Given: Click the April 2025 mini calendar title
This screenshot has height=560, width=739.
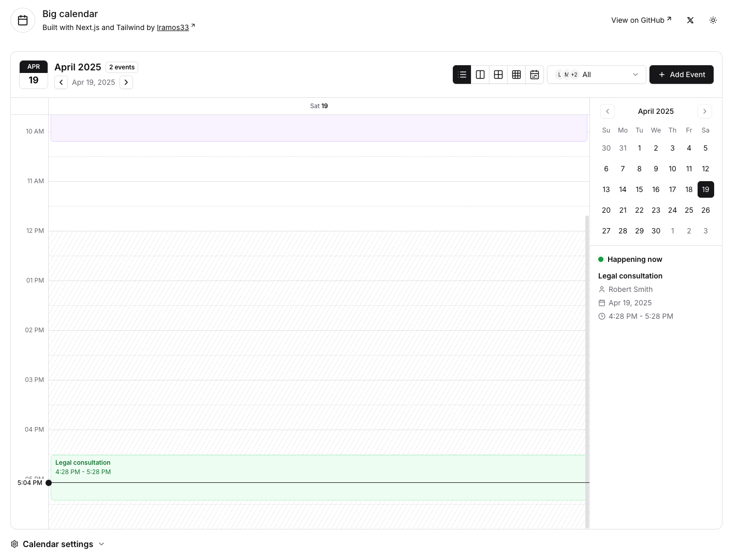Looking at the screenshot, I should click(x=656, y=111).
